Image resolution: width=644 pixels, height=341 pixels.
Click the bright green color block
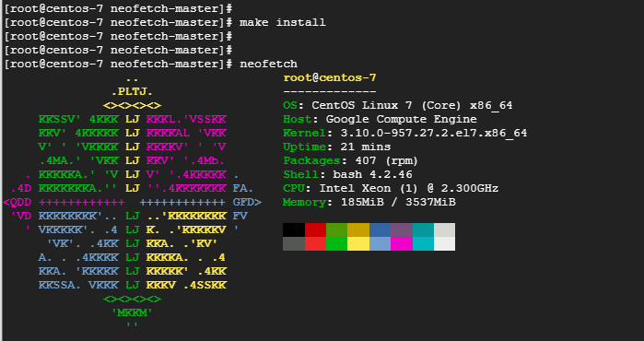(x=337, y=243)
